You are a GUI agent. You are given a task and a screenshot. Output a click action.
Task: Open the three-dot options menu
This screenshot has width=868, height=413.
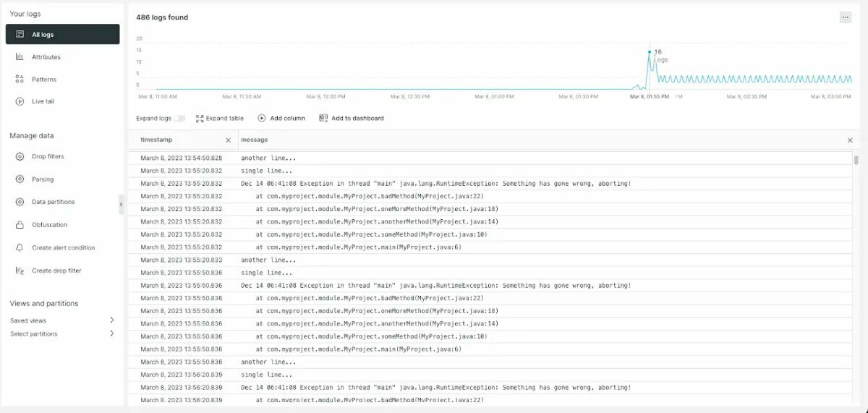[x=846, y=17]
